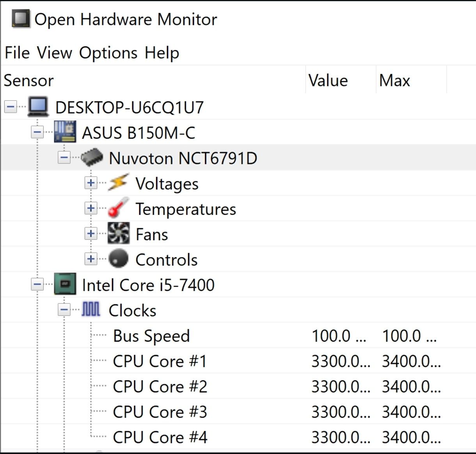Collapse the Clocks node
This screenshot has width=476, height=454.
pyautogui.click(x=64, y=310)
